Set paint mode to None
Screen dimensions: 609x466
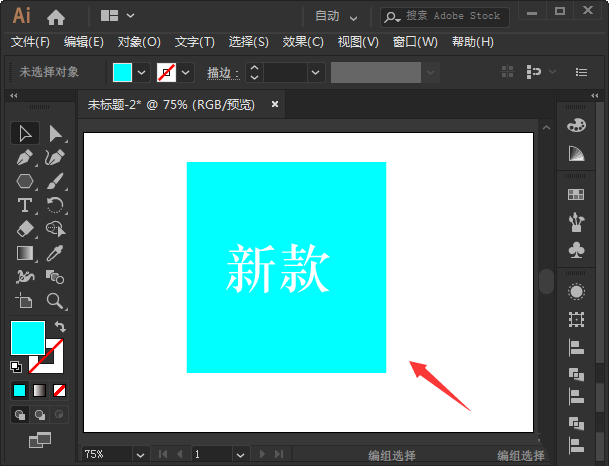60,390
